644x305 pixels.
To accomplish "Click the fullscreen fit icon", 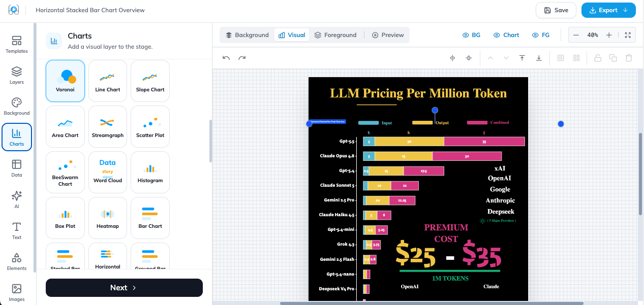I will click(x=628, y=35).
